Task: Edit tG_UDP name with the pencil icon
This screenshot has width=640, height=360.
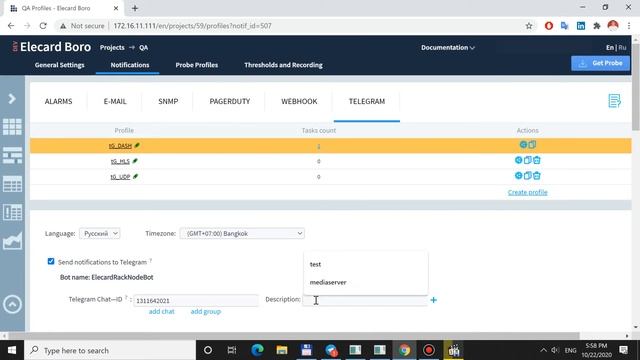Action: [x=136, y=176]
